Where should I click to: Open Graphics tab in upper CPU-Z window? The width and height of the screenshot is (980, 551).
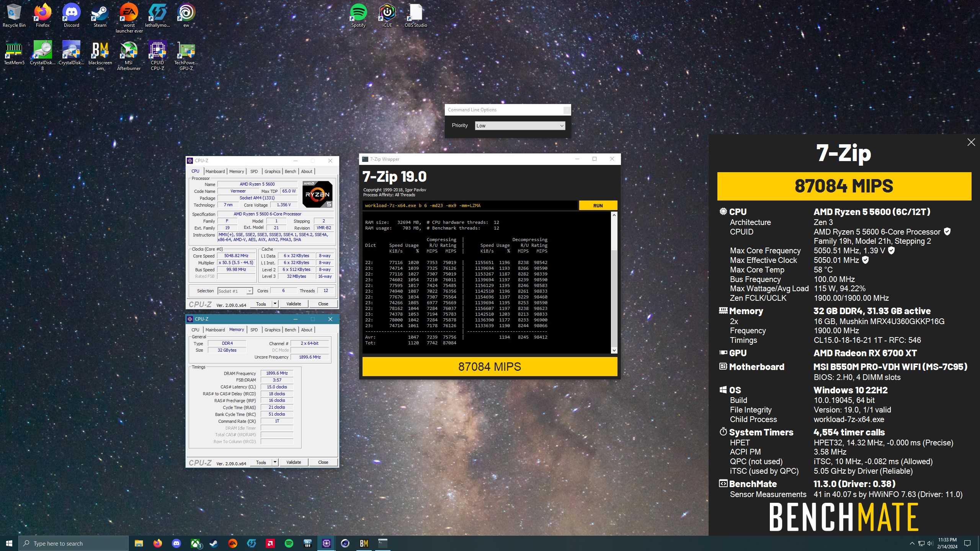pos(273,171)
